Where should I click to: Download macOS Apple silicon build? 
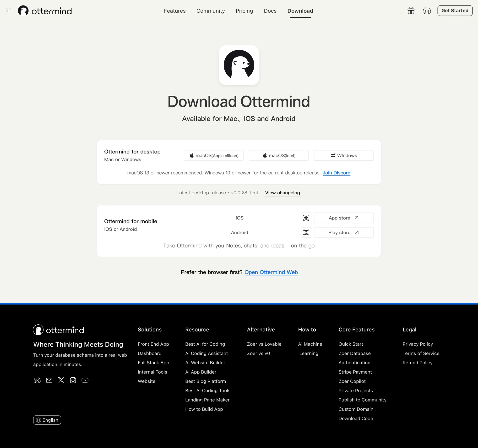[x=214, y=156]
